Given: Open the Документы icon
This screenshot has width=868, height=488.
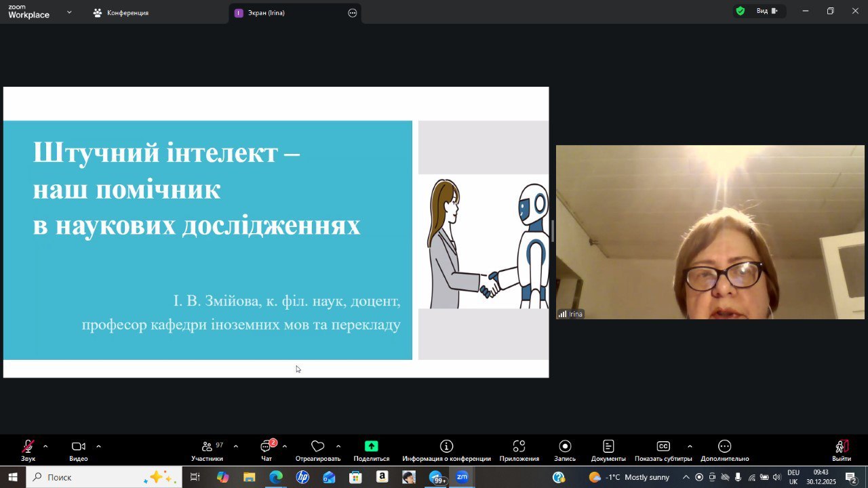Looking at the screenshot, I should (608, 447).
